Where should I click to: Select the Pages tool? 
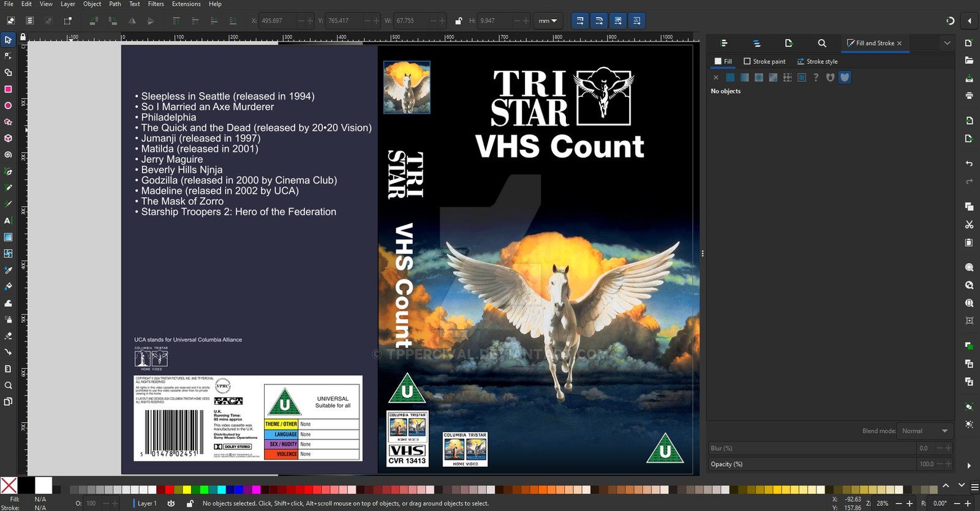(8, 401)
